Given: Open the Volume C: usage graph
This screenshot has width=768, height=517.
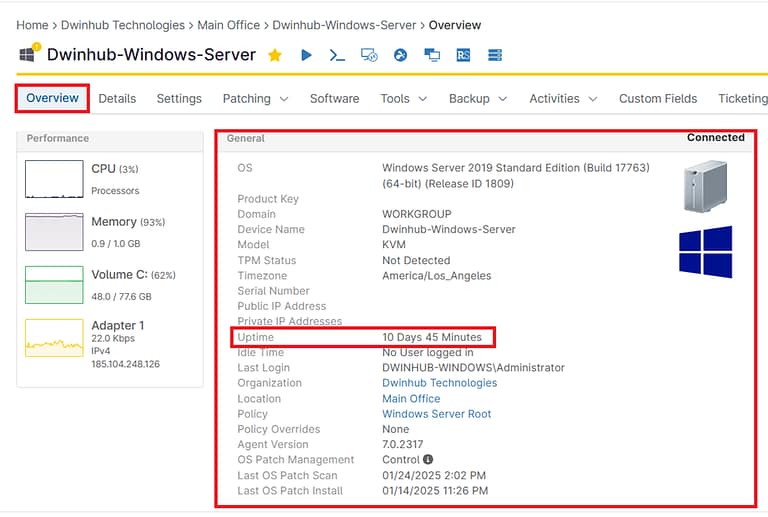Looking at the screenshot, I should click(54, 285).
